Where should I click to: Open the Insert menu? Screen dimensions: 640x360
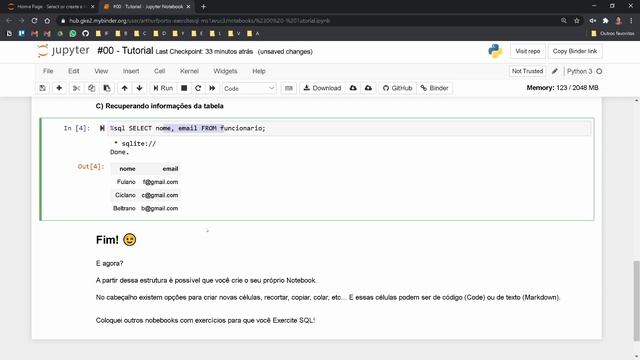pos(131,71)
